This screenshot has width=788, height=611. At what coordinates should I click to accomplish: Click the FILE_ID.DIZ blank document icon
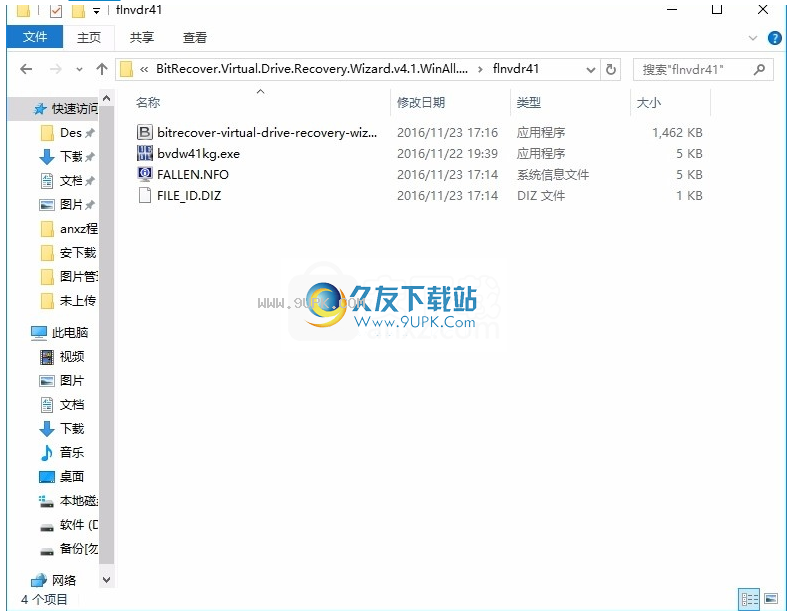tap(144, 195)
